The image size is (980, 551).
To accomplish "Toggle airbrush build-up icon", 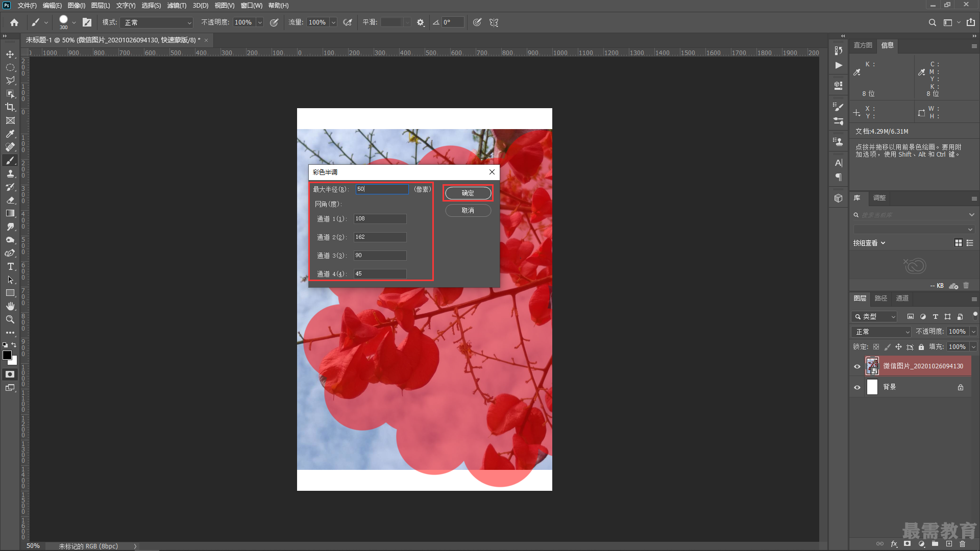I will pyautogui.click(x=348, y=22).
